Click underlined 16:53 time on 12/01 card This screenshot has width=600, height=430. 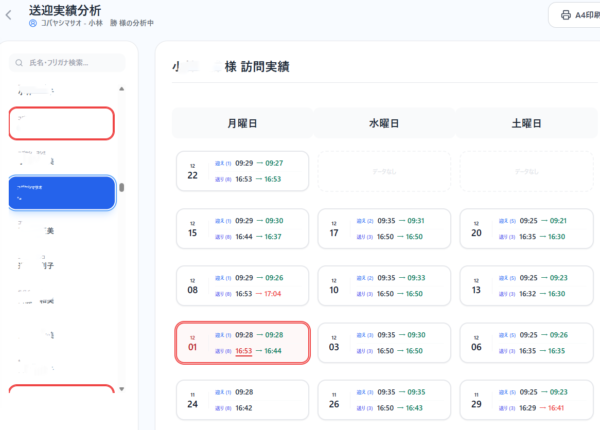pos(245,351)
